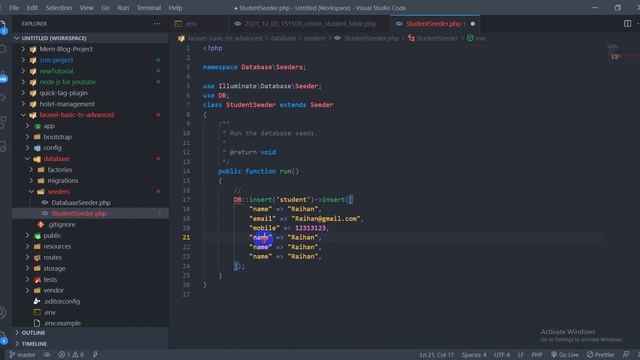Open the Terminal menu
This screenshot has width=640, height=360.
pyautogui.click(x=149, y=8)
